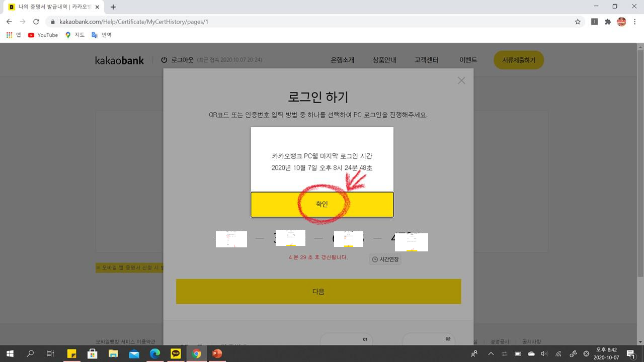Open the 번역 translate bookmark
Image resolution: width=644 pixels, height=362 pixels.
[101, 35]
